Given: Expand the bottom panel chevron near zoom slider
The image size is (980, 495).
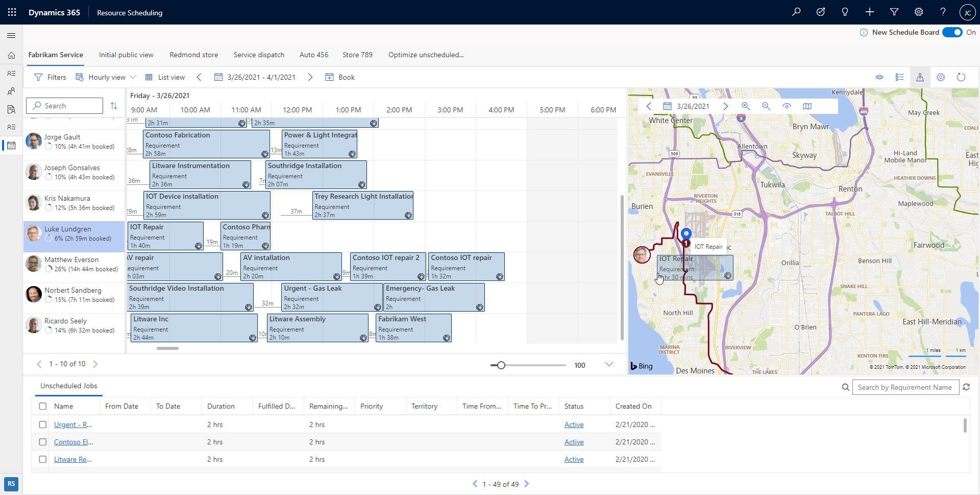Looking at the screenshot, I should (x=609, y=364).
